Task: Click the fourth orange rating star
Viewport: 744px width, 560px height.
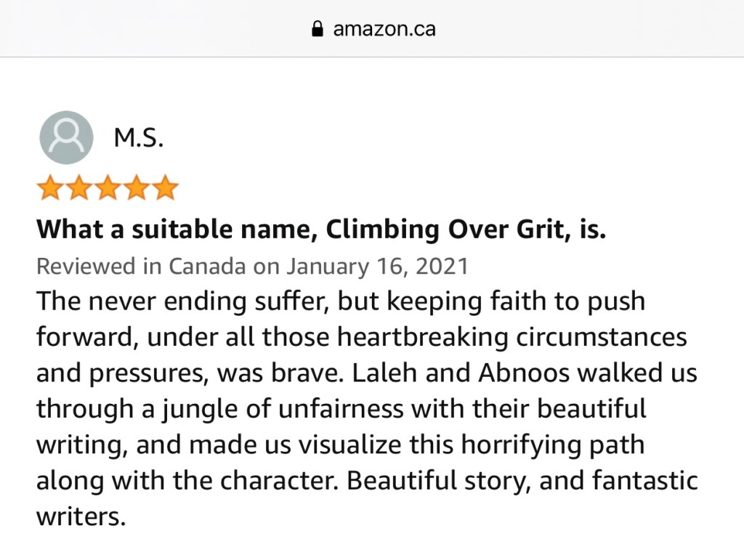Action: click(x=136, y=187)
